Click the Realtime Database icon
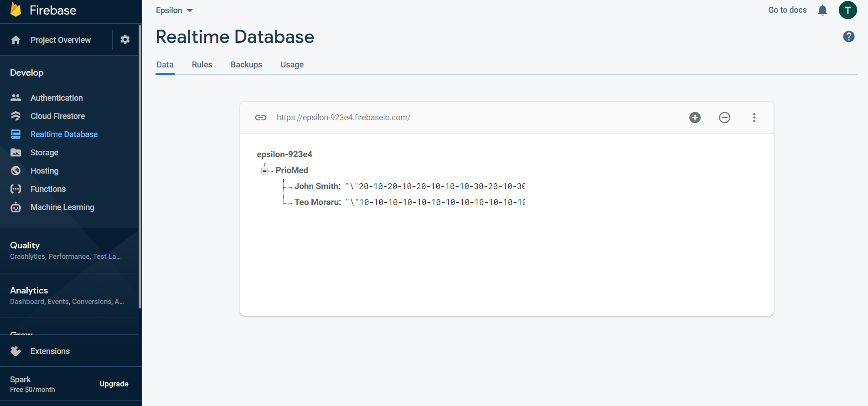The height and width of the screenshot is (406, 868). [16, 134]
